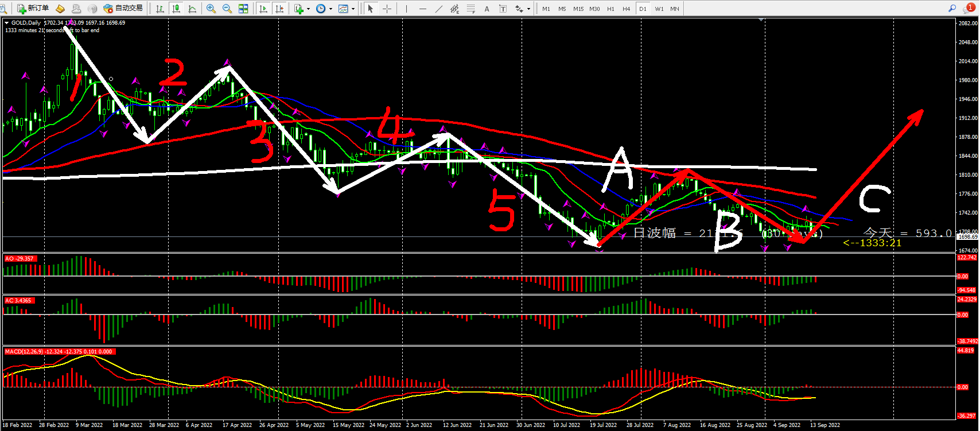Screen dimensions: 980x431
Task: Select the crosshair tool
Action: (x=387, y=9)
